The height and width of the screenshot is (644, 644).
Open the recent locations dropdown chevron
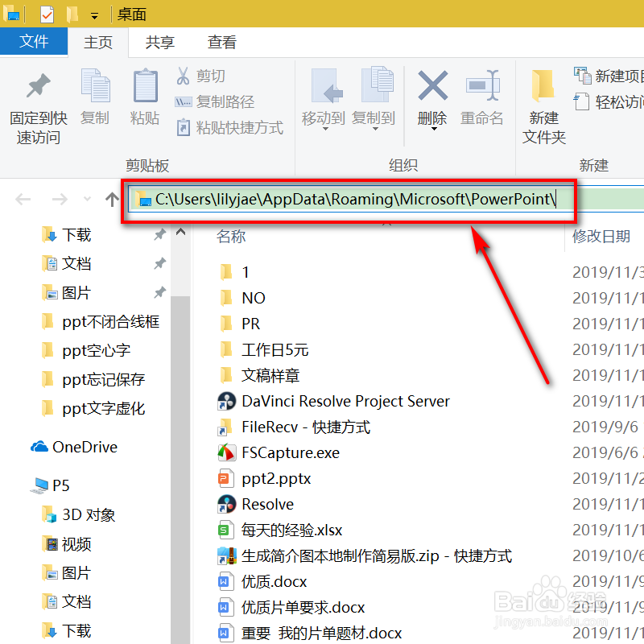87,199
